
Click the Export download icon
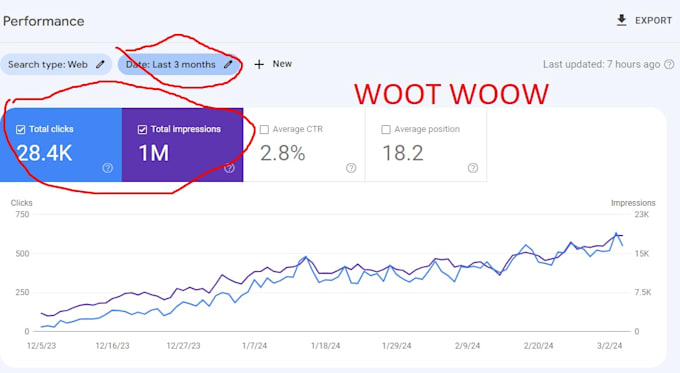621,20
